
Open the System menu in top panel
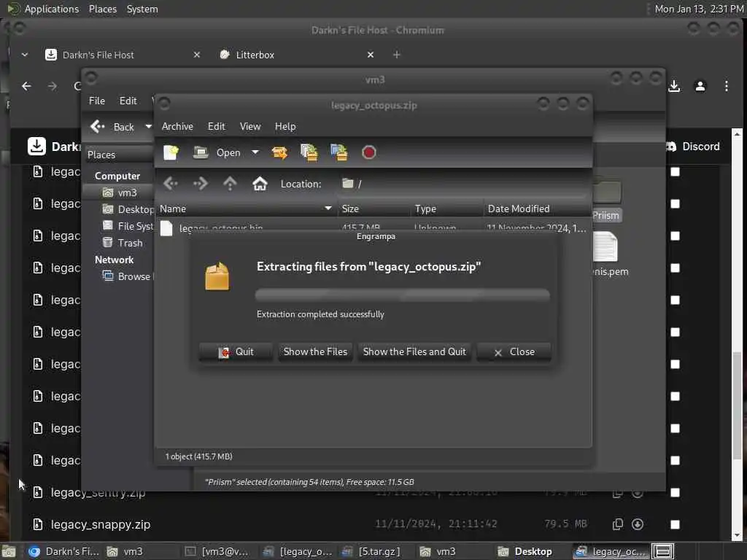pos(142,9)
